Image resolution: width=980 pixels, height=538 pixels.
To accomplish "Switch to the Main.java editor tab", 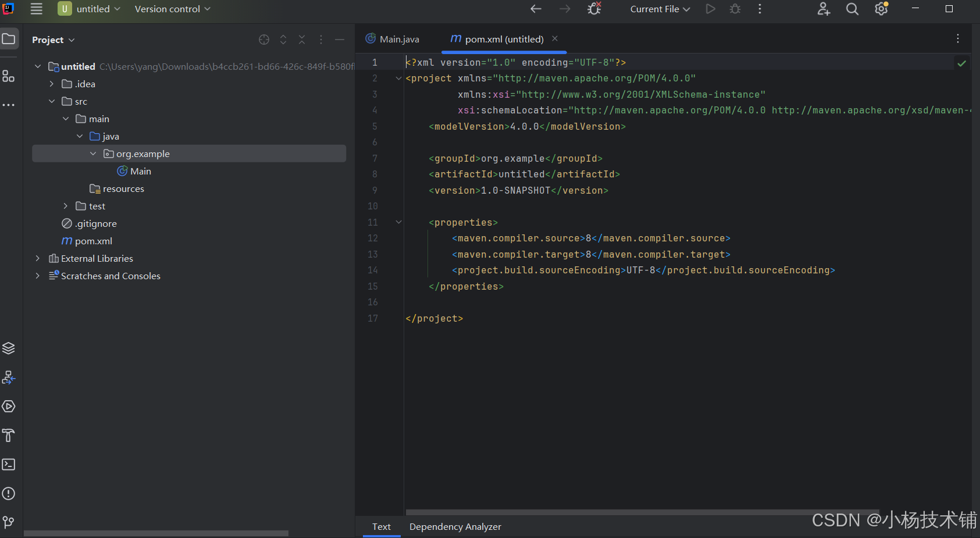I will click(x=393, y=39).
